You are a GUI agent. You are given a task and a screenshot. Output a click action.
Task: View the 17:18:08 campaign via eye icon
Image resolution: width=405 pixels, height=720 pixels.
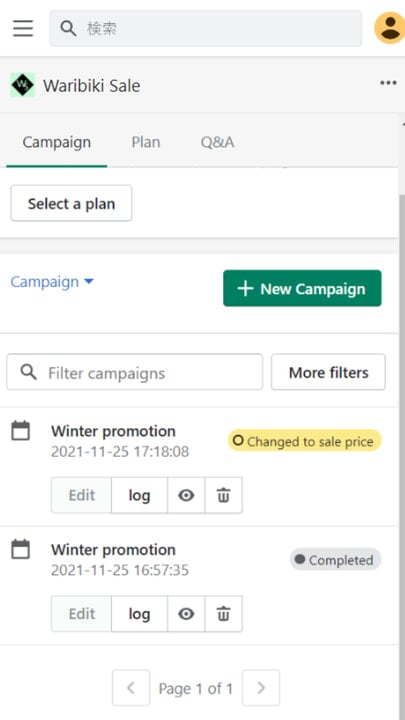click(x=186, y=495)
